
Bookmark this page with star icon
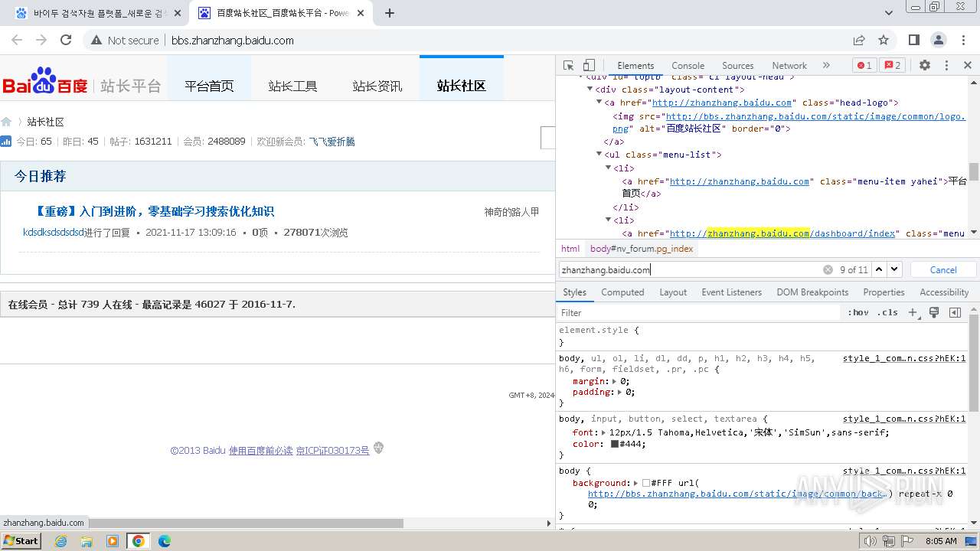coord(884,40)
